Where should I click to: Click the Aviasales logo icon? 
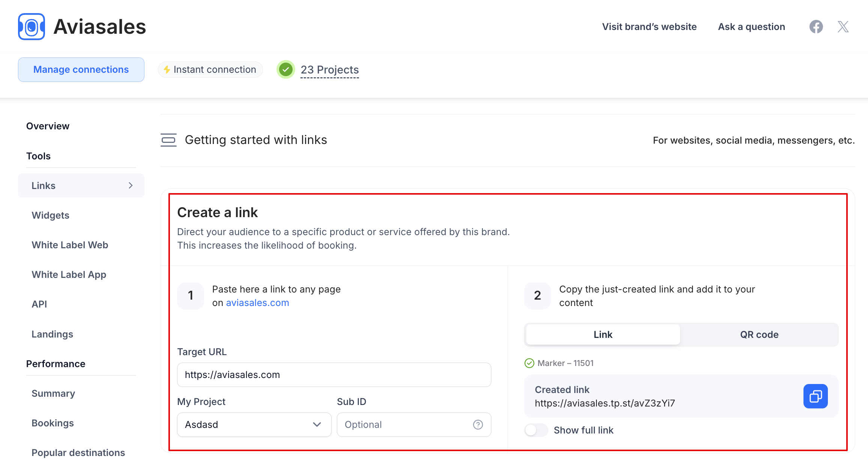click(32, 27)
